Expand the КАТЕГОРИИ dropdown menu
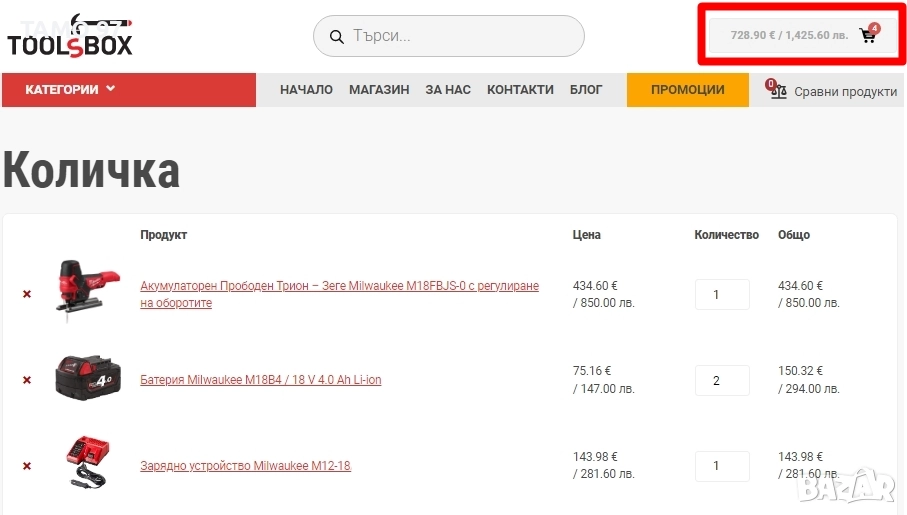 pyautogui.click(x=70, y=89)
